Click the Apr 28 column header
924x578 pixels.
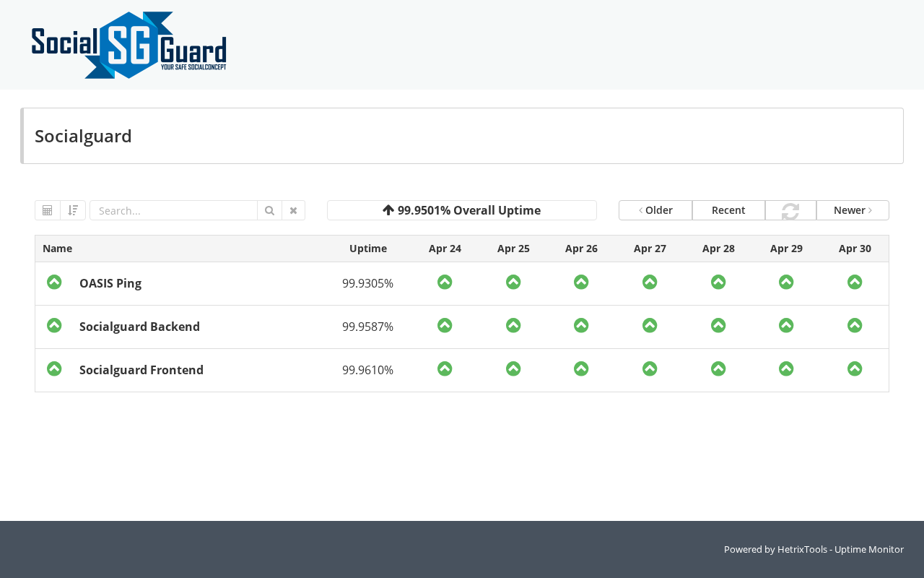click(718, 249)
